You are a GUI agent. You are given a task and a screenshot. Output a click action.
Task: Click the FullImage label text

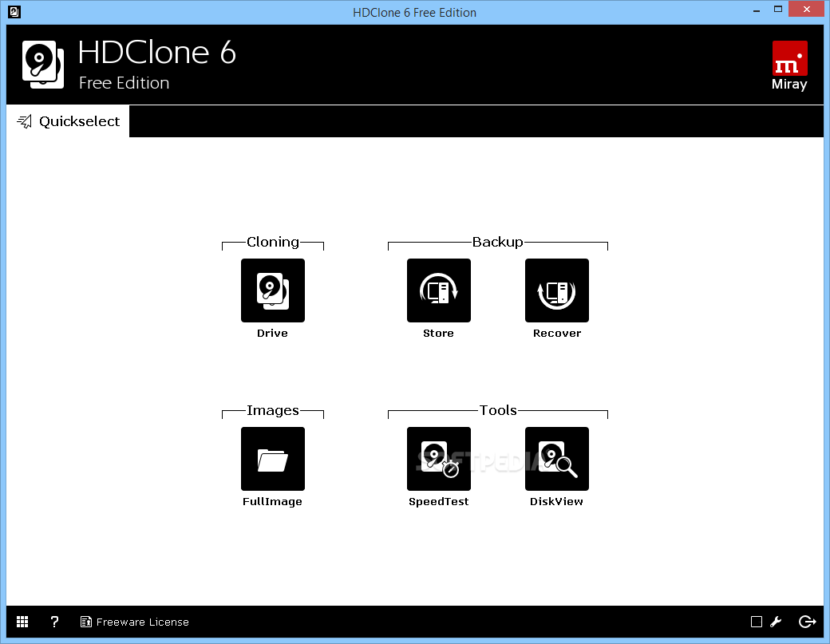[272, 501]
